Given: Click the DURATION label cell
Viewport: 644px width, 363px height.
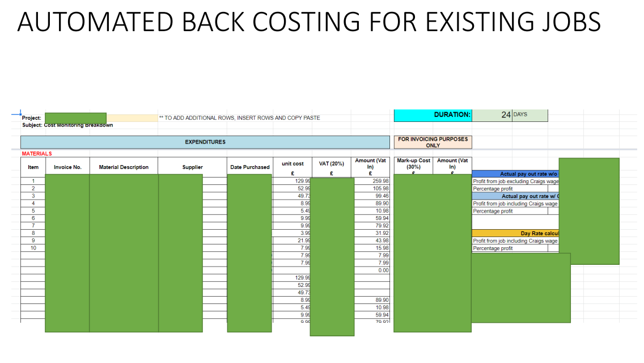Looking at the screenshot, I should tap(433, 115).
